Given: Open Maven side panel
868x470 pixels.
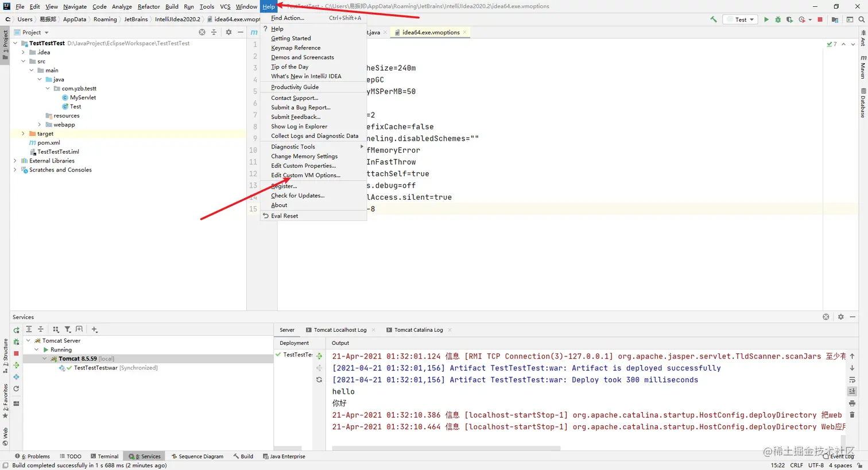Looking at the screenshot, I should tap(863, 68).
